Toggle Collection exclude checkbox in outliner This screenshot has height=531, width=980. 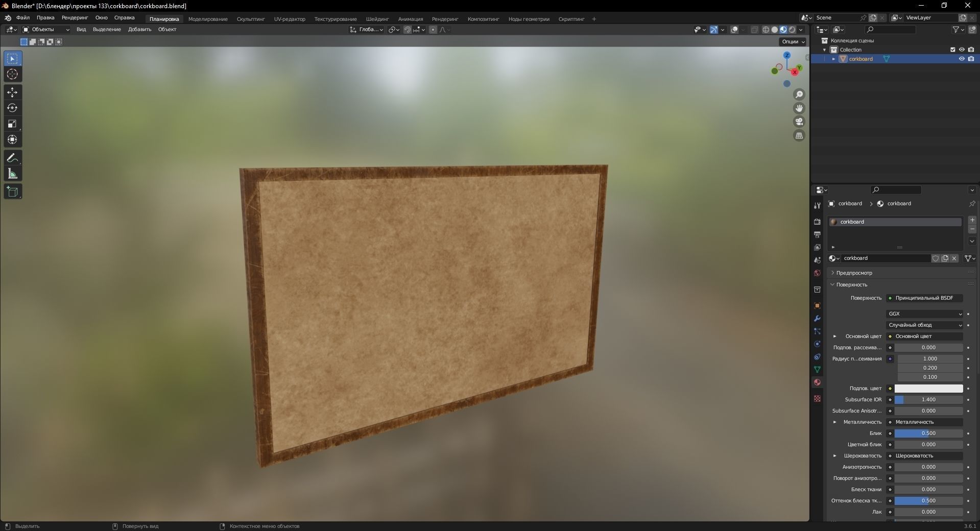point(952,50)
